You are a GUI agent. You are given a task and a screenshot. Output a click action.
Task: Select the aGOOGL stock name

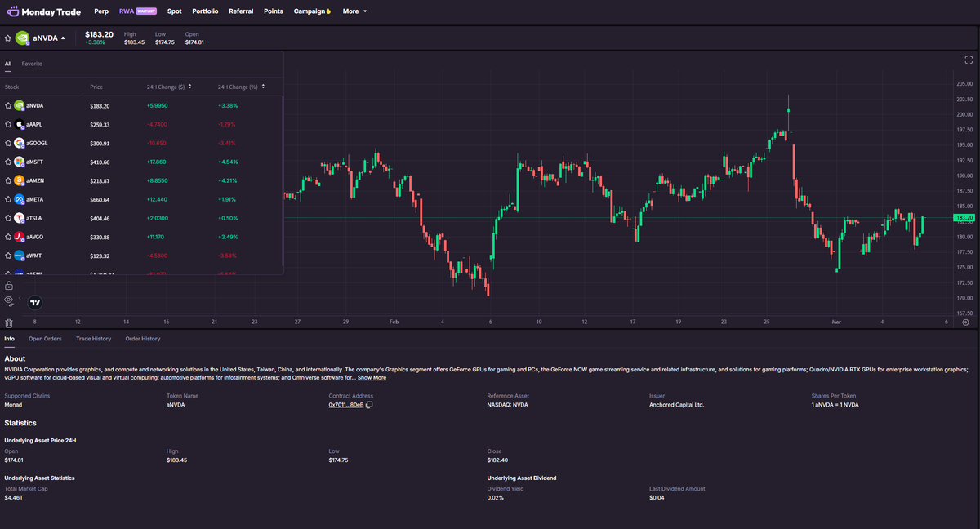(x=37, y=143)
